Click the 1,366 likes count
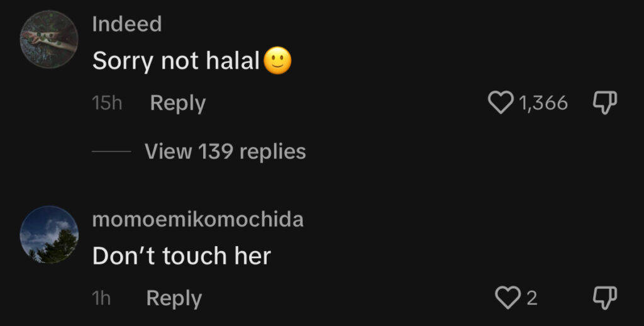The height and width of the screenshot is (326, 644). tap(543, 103)
